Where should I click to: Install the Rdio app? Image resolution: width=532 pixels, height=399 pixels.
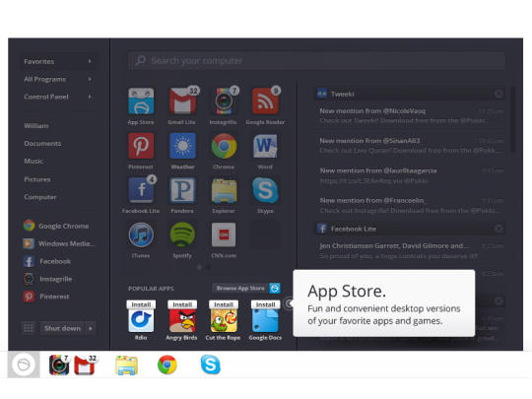[x=141, y=304]
